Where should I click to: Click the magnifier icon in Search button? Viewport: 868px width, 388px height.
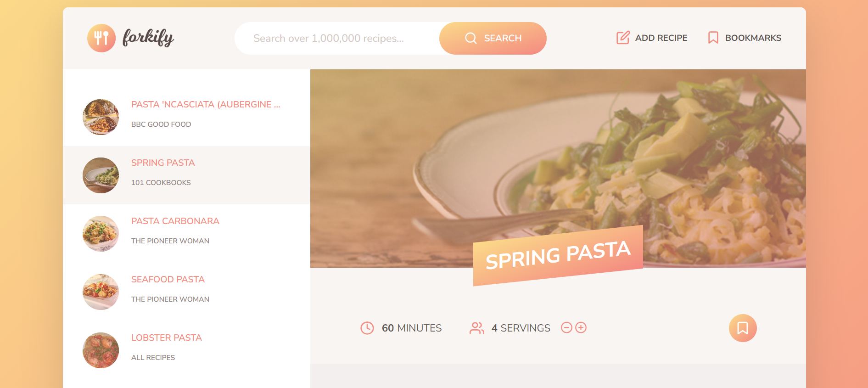pyautogui.click(x=470, y=38)
